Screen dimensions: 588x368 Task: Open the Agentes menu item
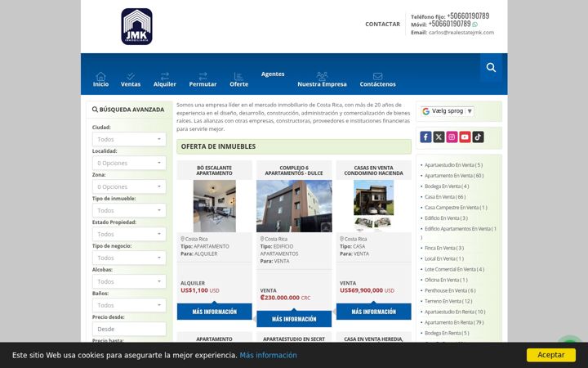point(273,74)
